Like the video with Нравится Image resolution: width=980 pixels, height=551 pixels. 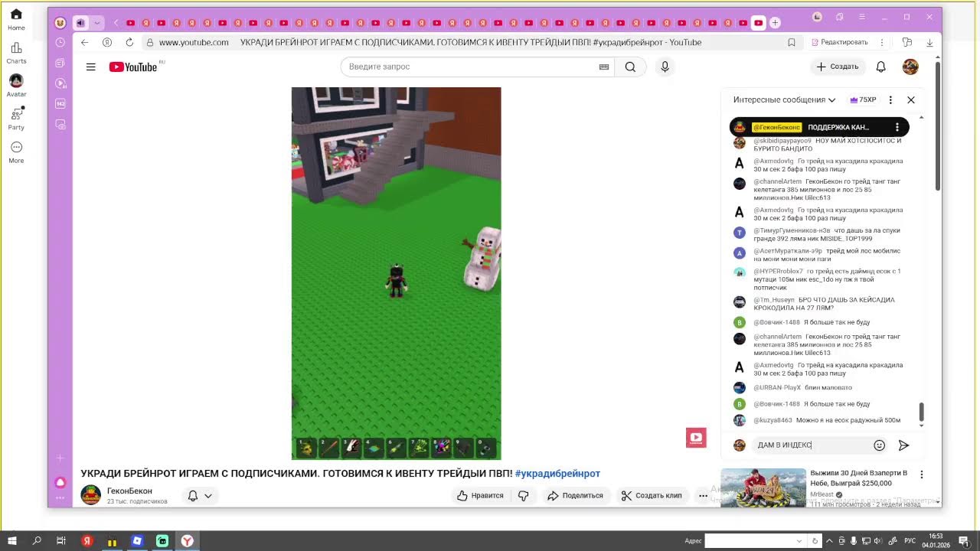480,495
